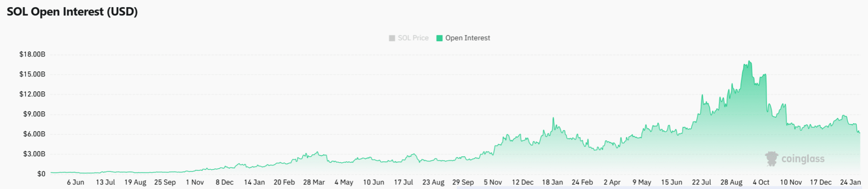Image resolution: width=868 pixels, height=189 pixels.
Task: Click the $9.00B y-axis label
Action: coord(34,114)
